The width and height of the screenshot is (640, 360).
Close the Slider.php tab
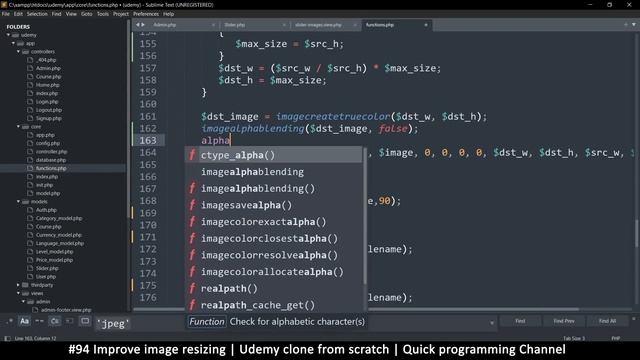point(284,25)
